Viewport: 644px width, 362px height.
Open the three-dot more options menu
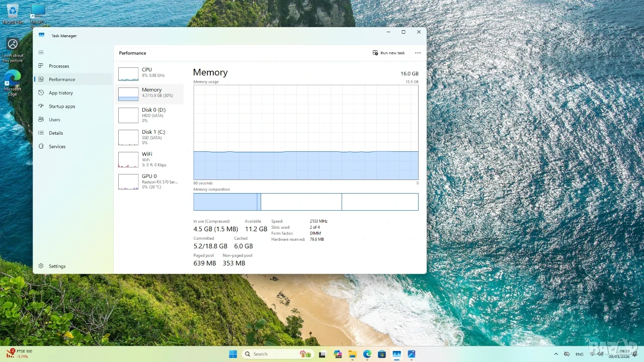pos(418,53)
